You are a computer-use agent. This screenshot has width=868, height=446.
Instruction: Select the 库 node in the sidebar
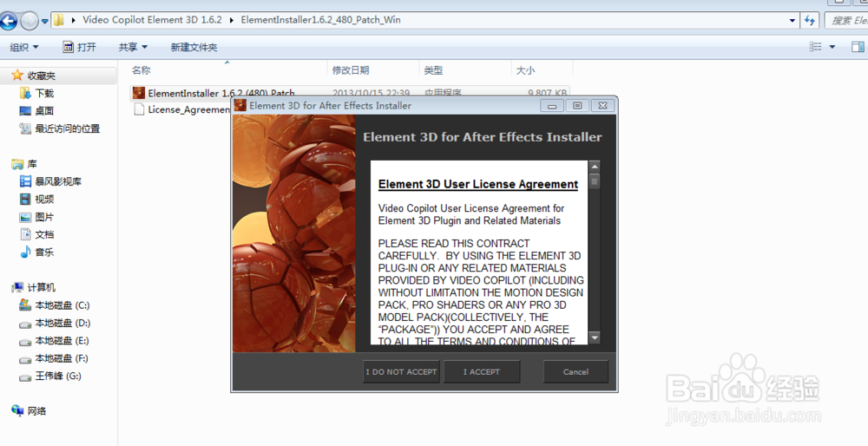click(x=32, y=164)
